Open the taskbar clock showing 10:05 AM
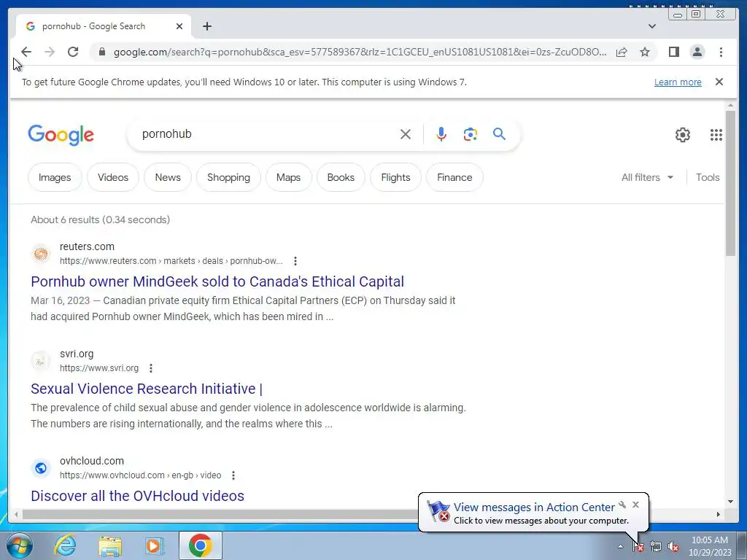The image size is (747, 560). pyautogui.click(x=709, y=546)
